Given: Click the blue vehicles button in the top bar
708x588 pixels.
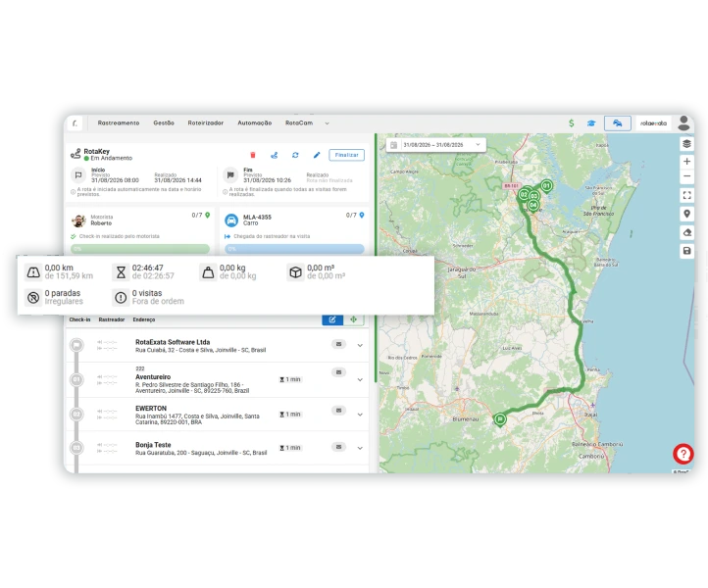Looking at the screenshot, I should (617, 123).
